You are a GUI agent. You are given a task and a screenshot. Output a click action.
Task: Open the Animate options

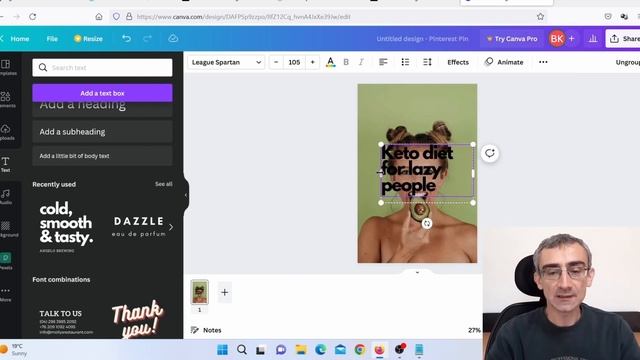click(x=504, y=62)
